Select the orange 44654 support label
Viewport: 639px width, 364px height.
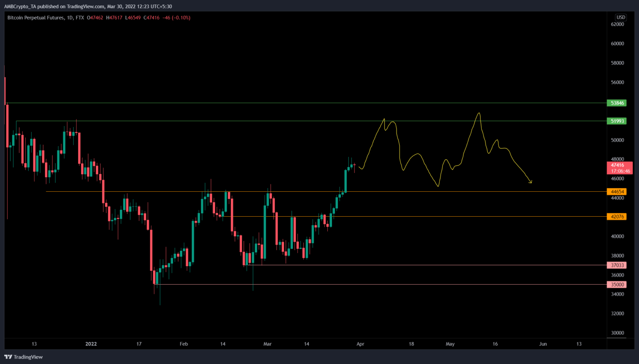(618, 192)
